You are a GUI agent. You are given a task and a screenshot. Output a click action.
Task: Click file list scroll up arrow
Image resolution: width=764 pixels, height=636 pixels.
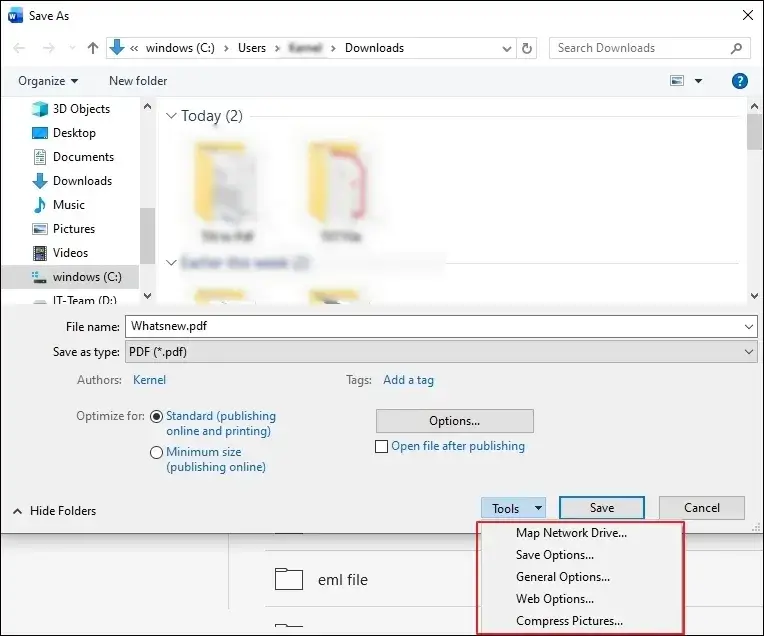[x=754, y=106]
